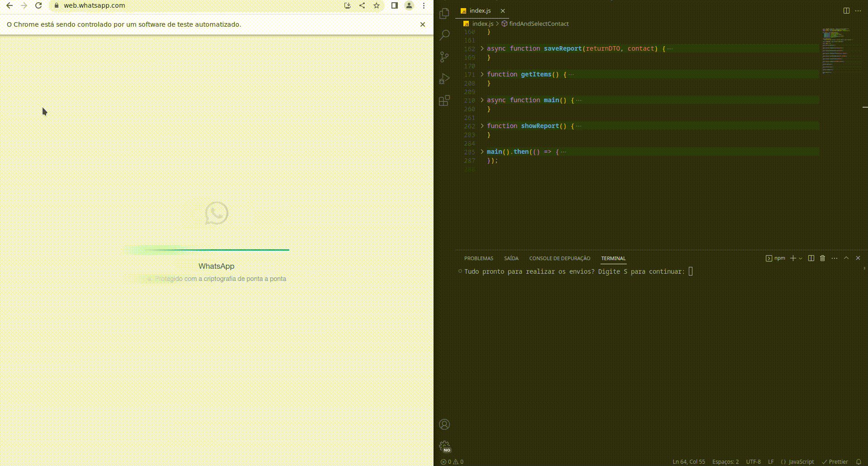This screenshot has width=868, height=466.
Task: Open editor More Actions menu
Action: tap(858, 10)
